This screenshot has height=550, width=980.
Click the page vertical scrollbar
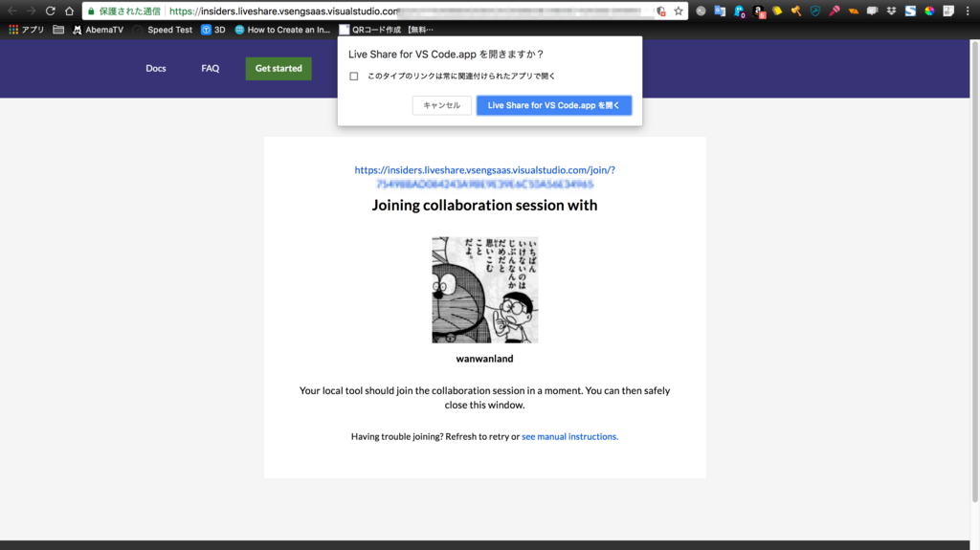[975, 272]
